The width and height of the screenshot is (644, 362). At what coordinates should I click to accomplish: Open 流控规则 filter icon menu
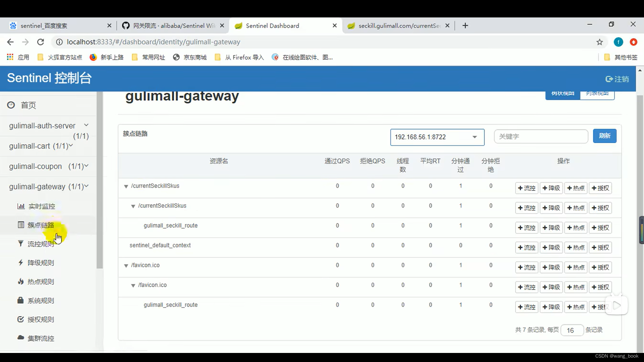[x=21, y=243]
